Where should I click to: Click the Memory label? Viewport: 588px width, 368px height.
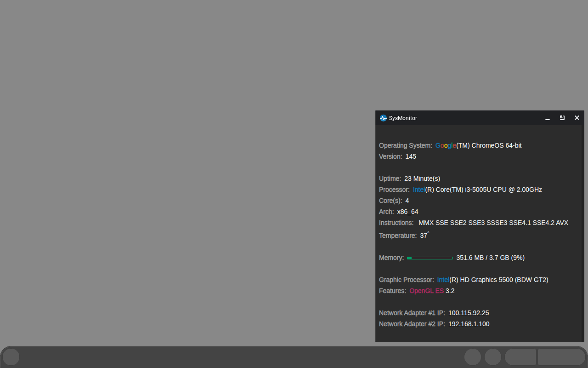tap(391, 258)
